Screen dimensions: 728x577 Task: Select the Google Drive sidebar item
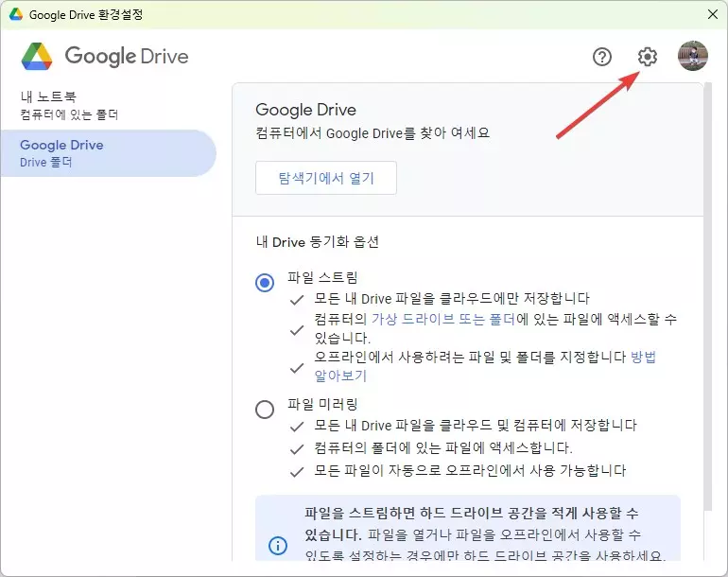[x=109, y=153]
